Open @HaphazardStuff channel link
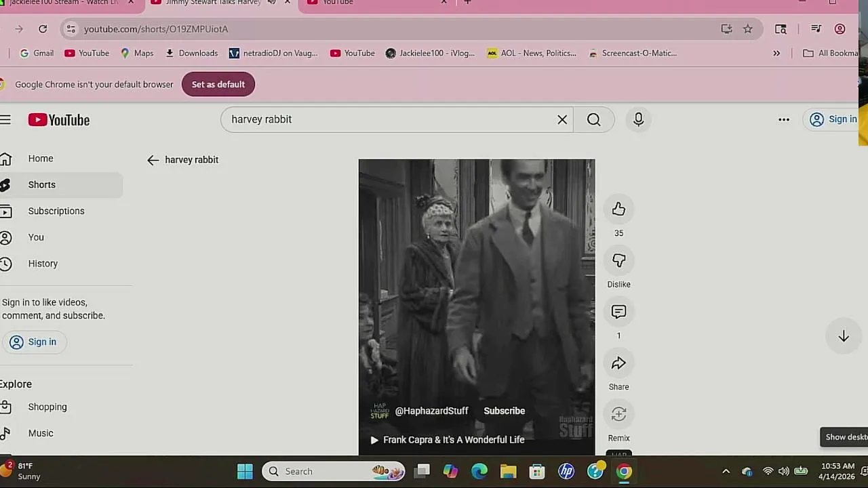Viewport: 868px width, 488px height. (431, 411)
